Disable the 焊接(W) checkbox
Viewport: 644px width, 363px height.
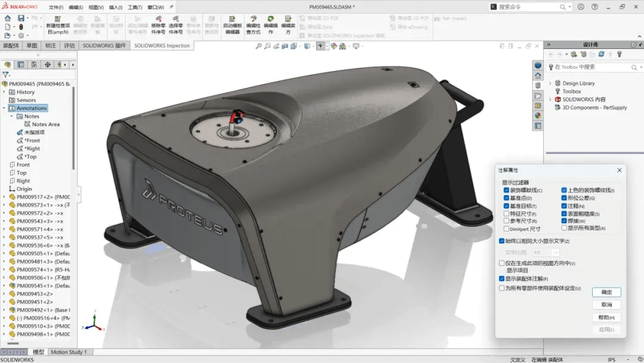563,220
